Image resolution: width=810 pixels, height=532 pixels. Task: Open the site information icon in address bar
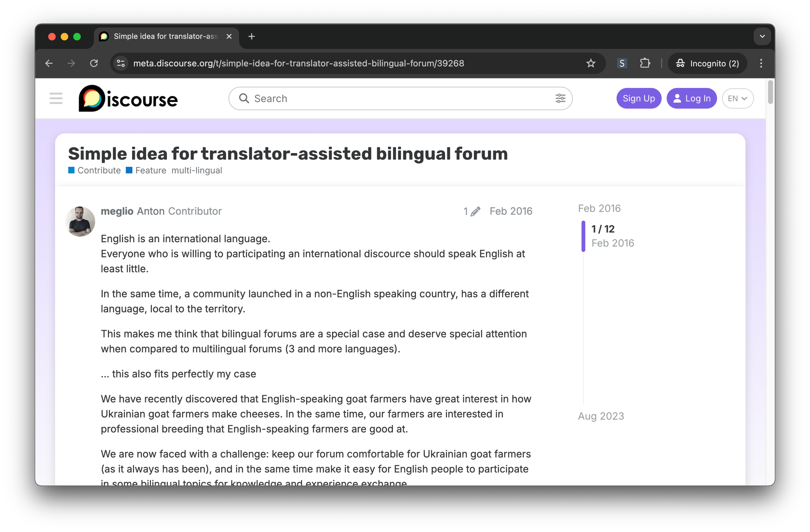(x=120, y=63)
